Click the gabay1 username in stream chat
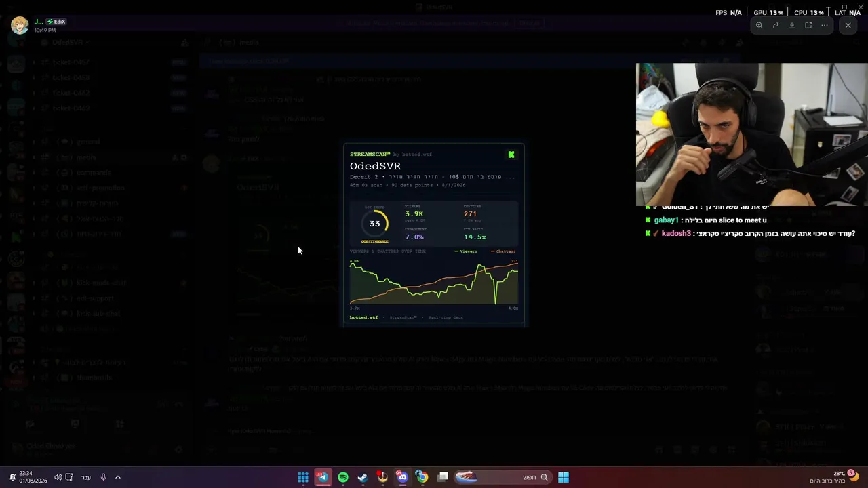Viewport: 868px width, 488px height. [x=666, y=220]
